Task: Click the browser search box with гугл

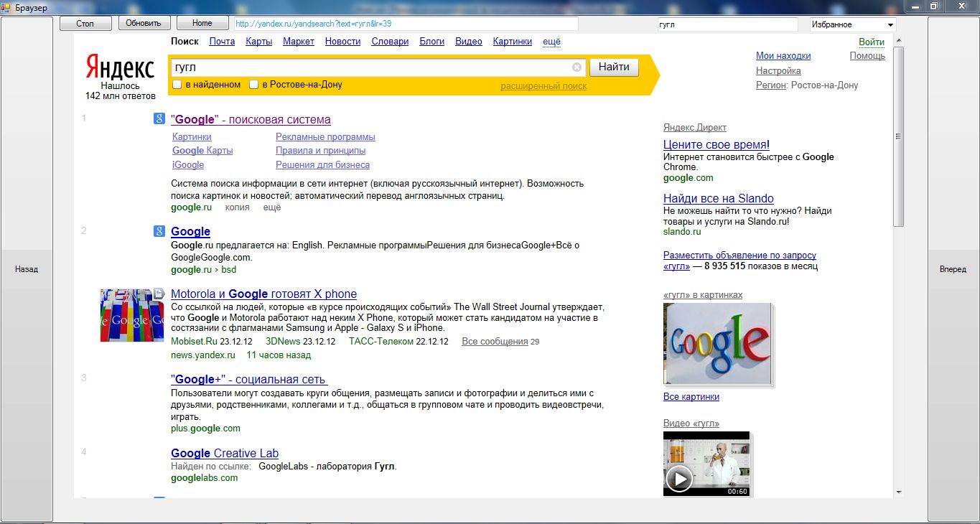Action: pyautogui.click(x=727, y=24)
